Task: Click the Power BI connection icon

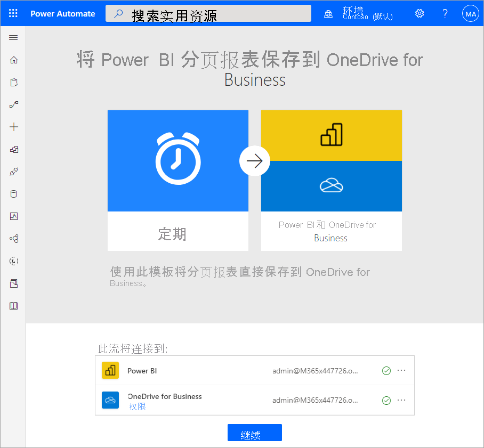Action: (110, 370)
